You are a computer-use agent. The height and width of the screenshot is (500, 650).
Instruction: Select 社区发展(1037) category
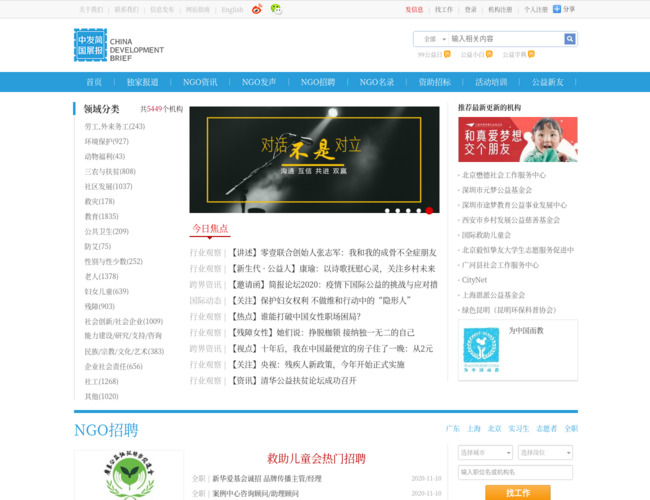click(x=109, y=187)
